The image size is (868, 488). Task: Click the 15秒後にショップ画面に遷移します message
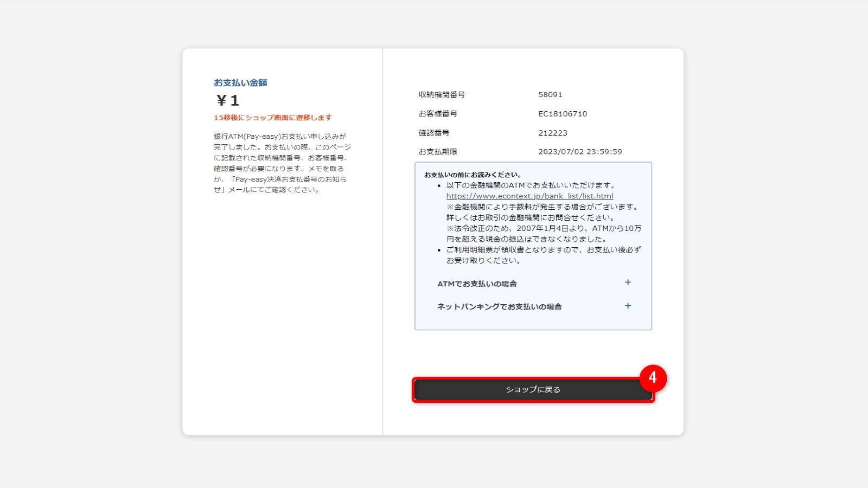[x=273, y=117]
